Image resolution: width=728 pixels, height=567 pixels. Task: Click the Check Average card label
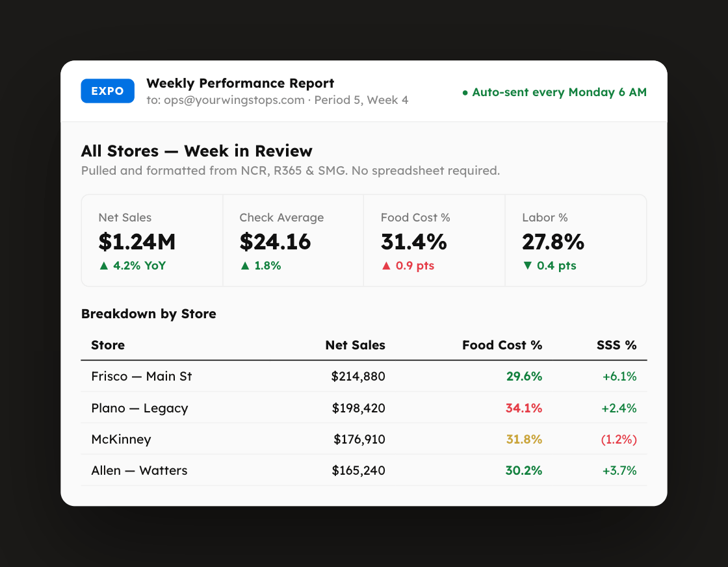tap(281, 218)
